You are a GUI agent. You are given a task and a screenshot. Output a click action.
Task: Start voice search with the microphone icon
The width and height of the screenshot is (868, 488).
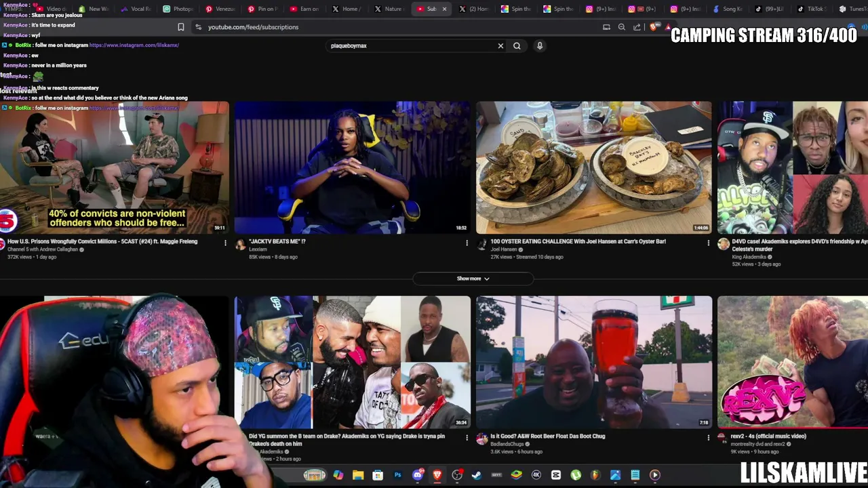(x=540, y=46)
